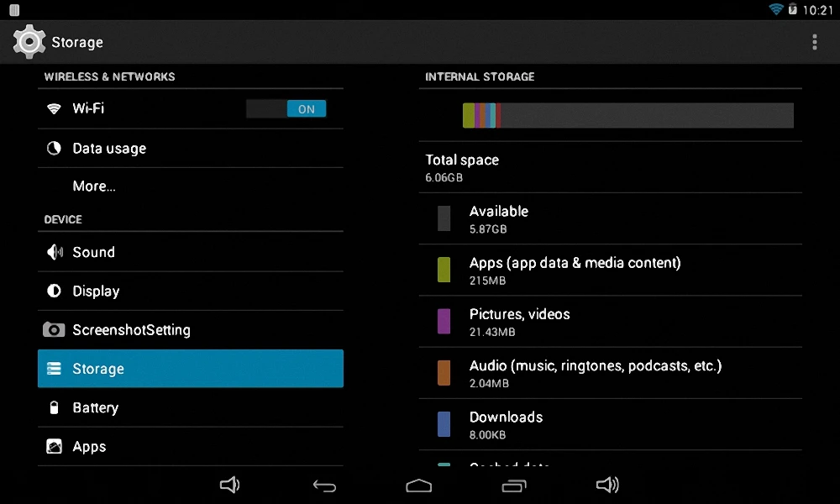Click the Wi-Fi icon in settings list

click(x=54, y=108)
